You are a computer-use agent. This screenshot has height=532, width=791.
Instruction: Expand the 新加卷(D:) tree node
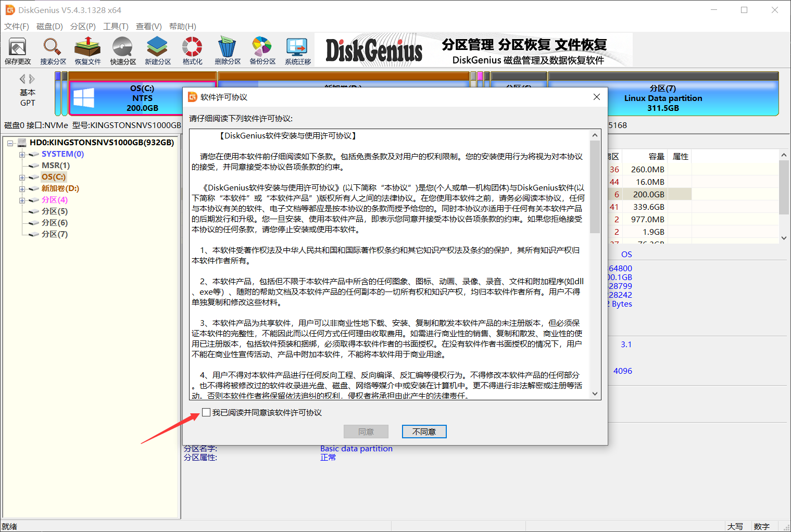point(22,189)
